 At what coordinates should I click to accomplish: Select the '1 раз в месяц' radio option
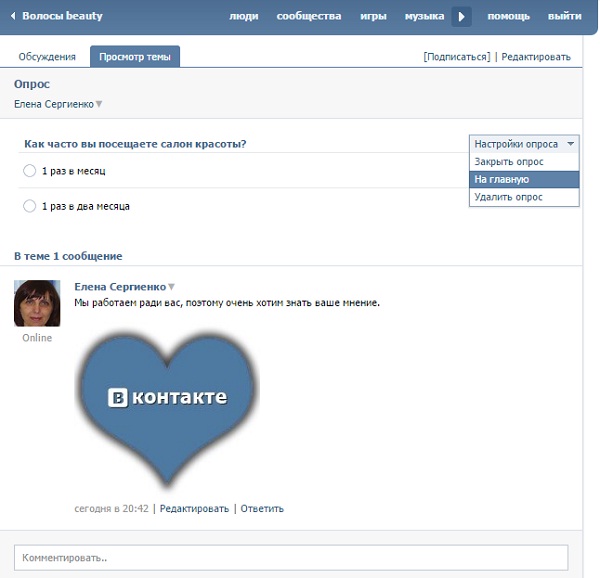pos(29,171)
